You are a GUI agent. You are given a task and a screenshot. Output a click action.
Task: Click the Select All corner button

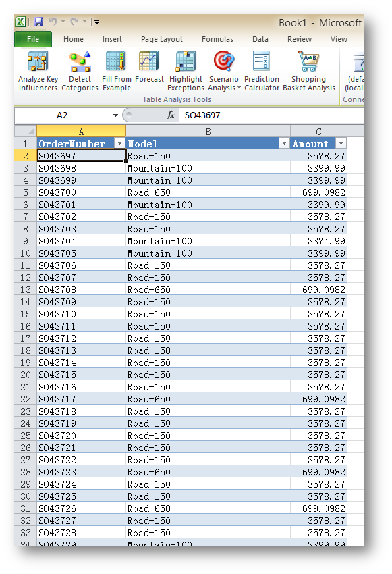click(x=26, y=132)
